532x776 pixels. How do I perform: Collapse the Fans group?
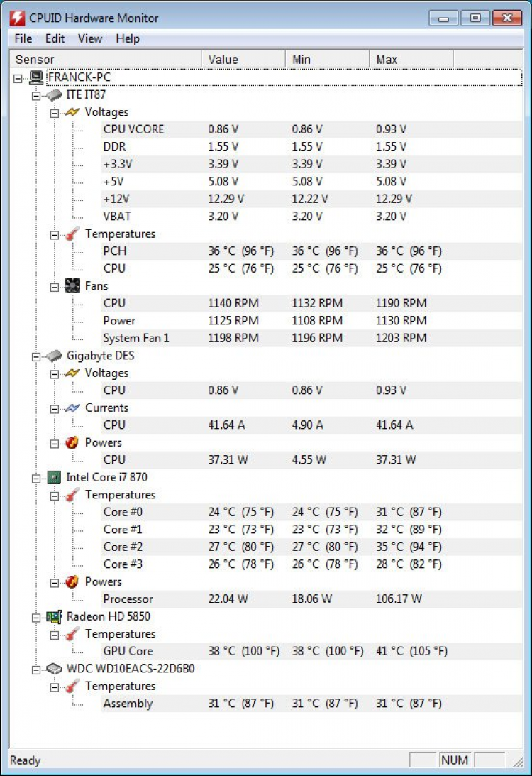point(55,286)
